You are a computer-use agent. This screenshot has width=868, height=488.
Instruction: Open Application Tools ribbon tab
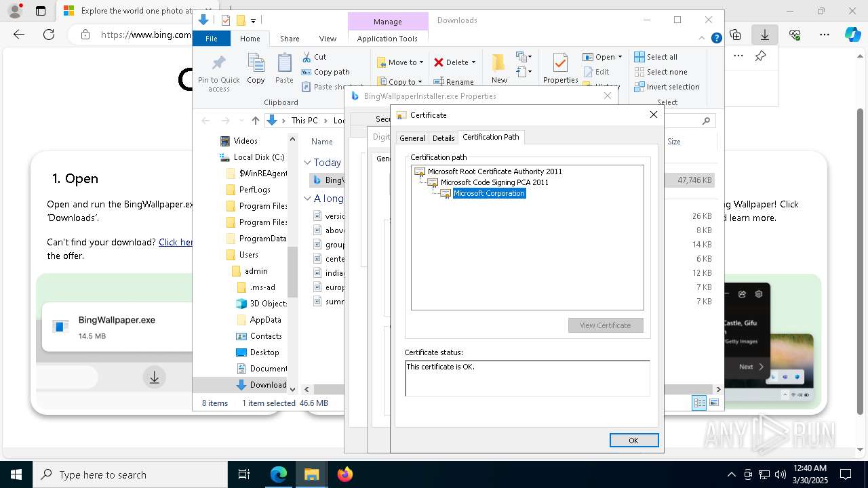(387, 39)
